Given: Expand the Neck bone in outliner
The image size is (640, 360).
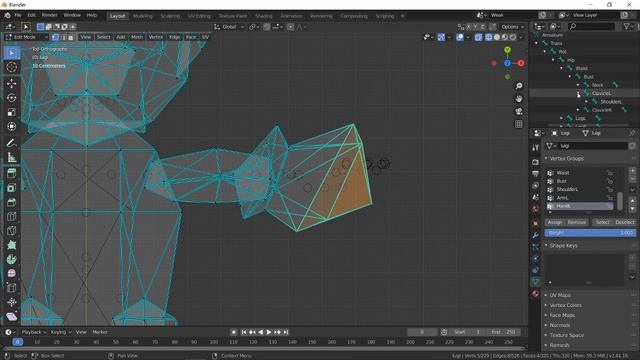Looking at the screenshot, I should [x=578, y=85].
